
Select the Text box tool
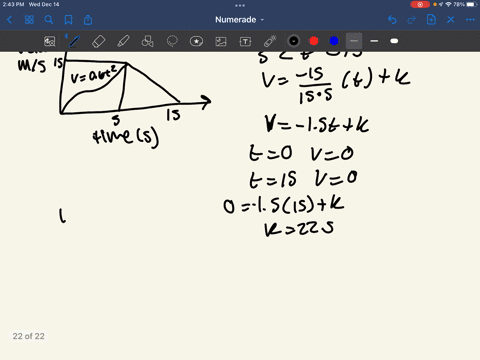[x=245, y=41]
